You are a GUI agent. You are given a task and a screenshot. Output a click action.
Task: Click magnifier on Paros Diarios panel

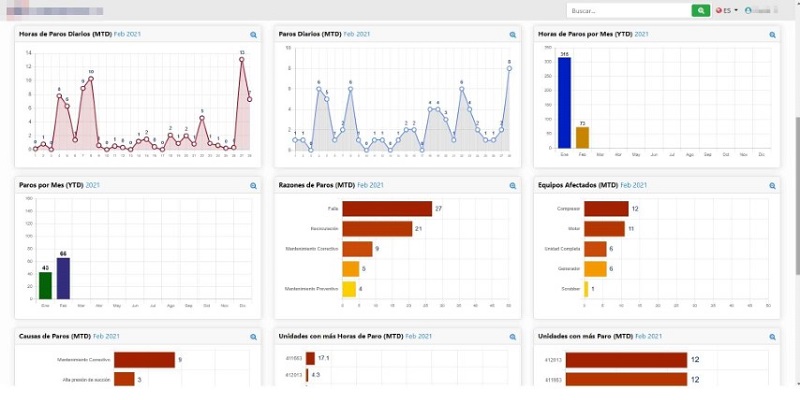pyautogui.click(x=513, y=34)
